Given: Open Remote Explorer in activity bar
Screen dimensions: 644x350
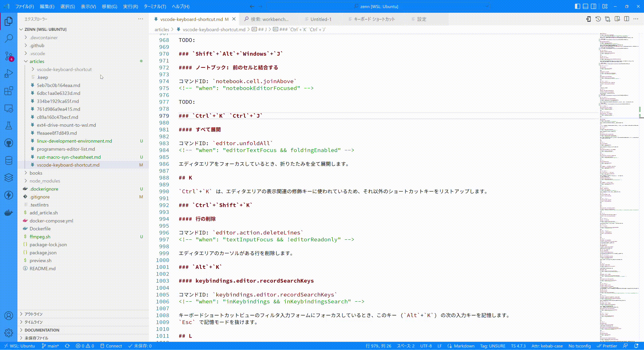Looking at the screenshot, I should [9, 108].
